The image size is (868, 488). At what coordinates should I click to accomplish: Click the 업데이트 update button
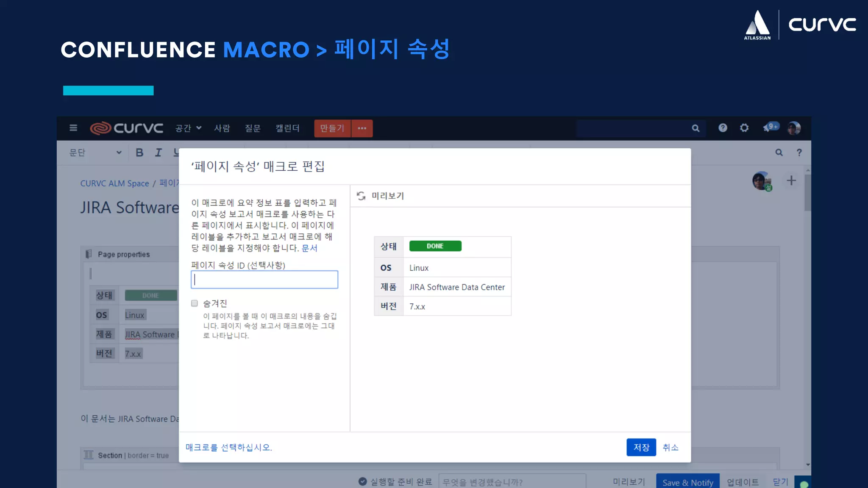(x=743, y=482)
